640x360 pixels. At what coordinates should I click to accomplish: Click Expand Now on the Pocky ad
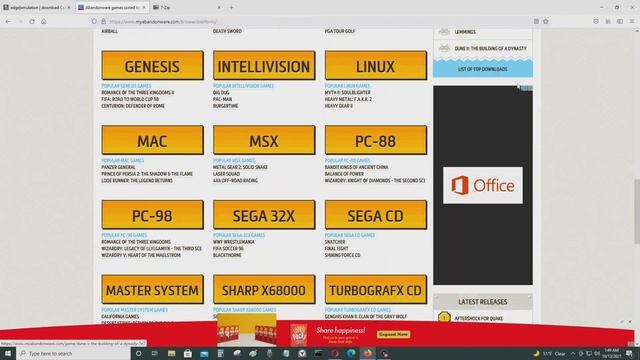[x=393, y=334]
